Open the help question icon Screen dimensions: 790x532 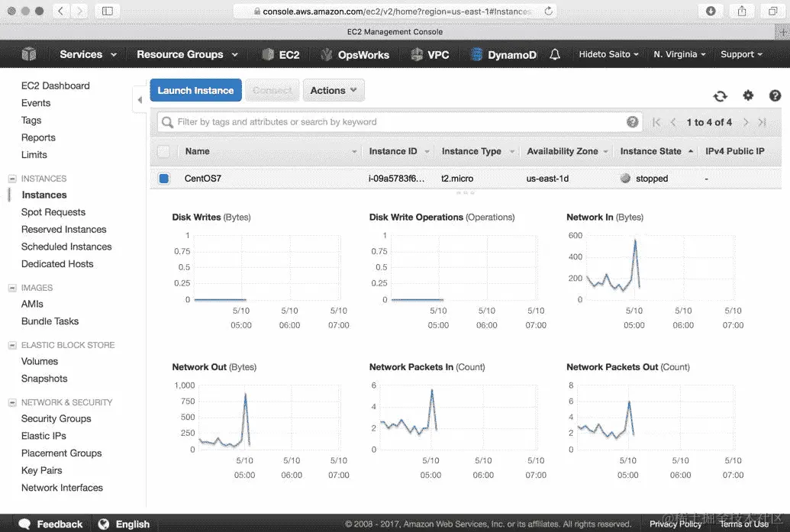[x=775, y=95]
